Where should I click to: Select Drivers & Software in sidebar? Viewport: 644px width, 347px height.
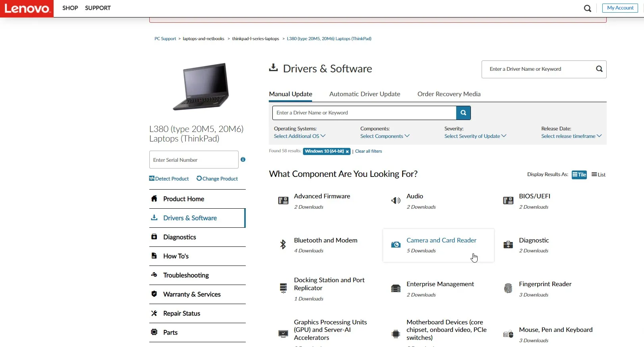197,218
